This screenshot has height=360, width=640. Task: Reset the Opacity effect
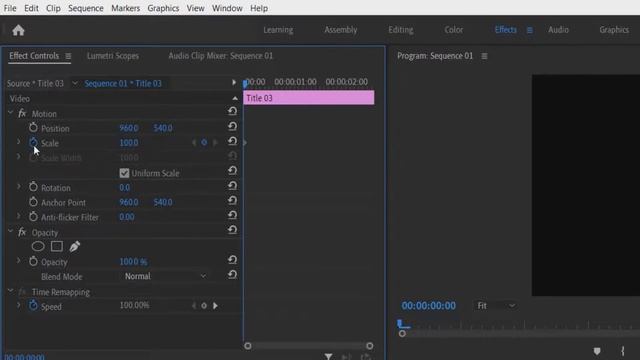pyautogui.click(x=232, y=230)
